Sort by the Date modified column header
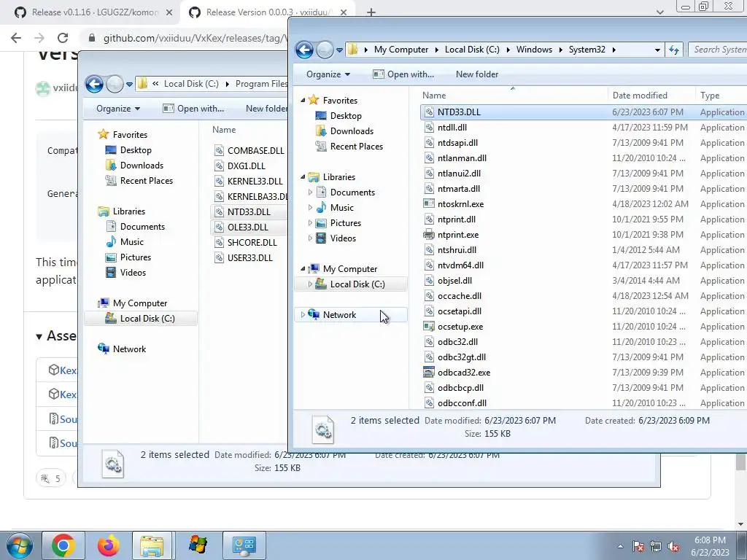 click(x=640, y=96)
